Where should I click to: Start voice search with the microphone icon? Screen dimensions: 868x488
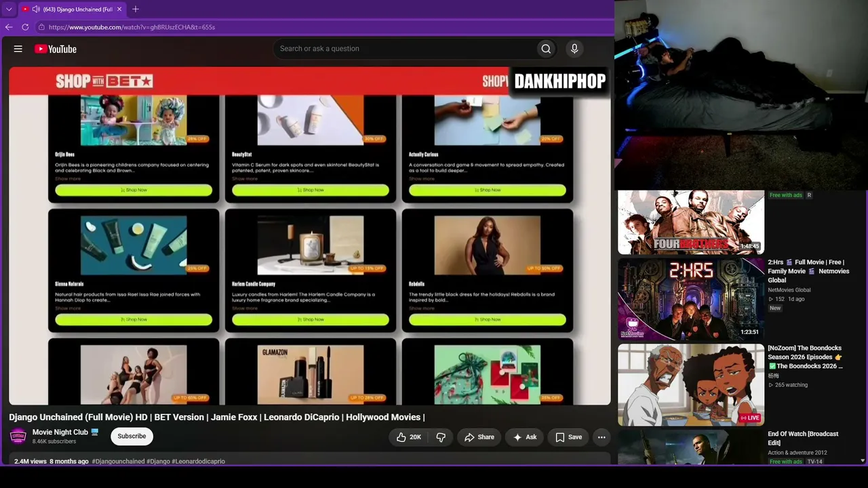[574, 49]
